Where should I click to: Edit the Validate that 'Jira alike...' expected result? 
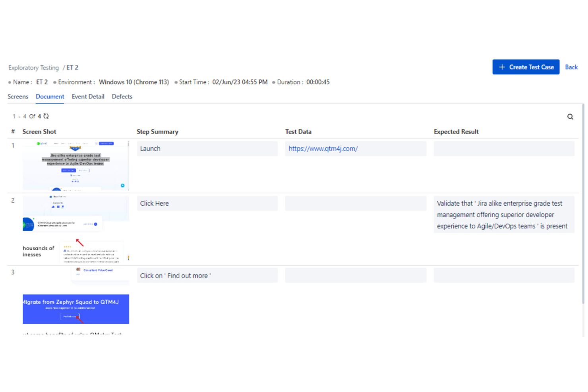pos(504,214)
